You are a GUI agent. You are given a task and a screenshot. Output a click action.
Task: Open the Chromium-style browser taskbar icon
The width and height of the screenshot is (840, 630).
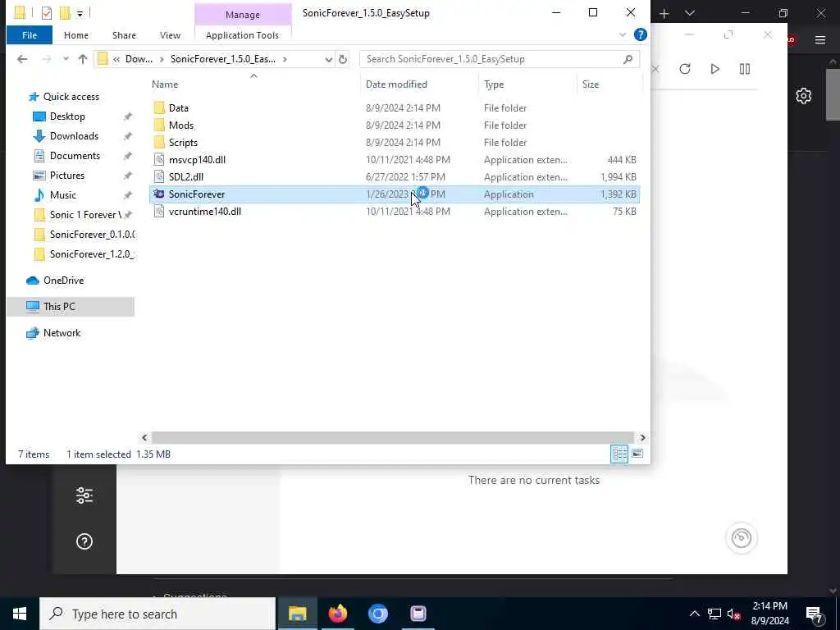pos(377,614)
